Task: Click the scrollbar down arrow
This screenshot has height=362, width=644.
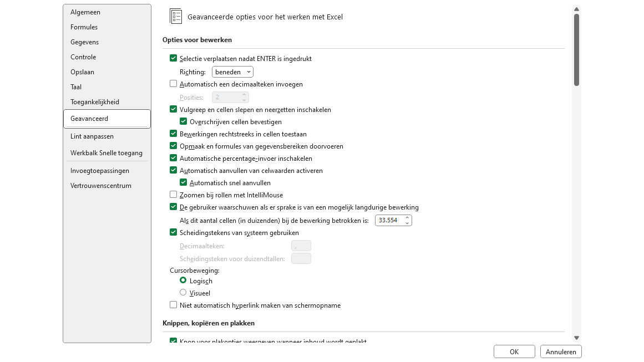Action: point(576,338)
